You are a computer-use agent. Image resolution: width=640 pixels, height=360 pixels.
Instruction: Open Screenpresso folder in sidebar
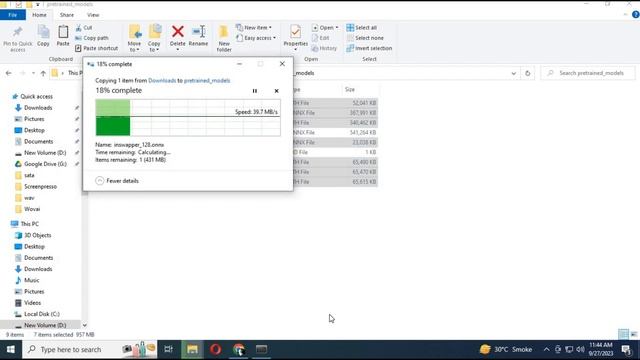click(x=40, y=187)
